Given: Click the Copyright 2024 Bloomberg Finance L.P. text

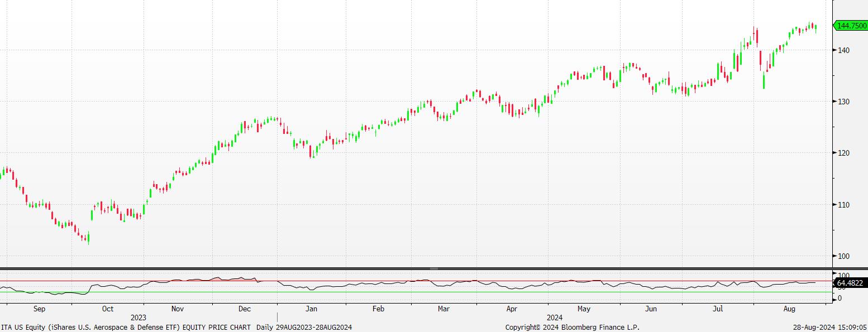Looking at the screenshot, I should click(573, 328).
